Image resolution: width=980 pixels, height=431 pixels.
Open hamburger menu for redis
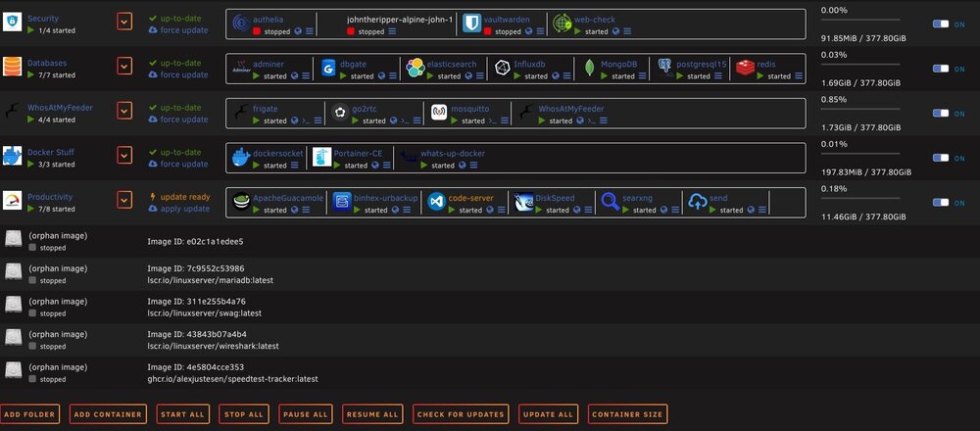coord(798,76)
